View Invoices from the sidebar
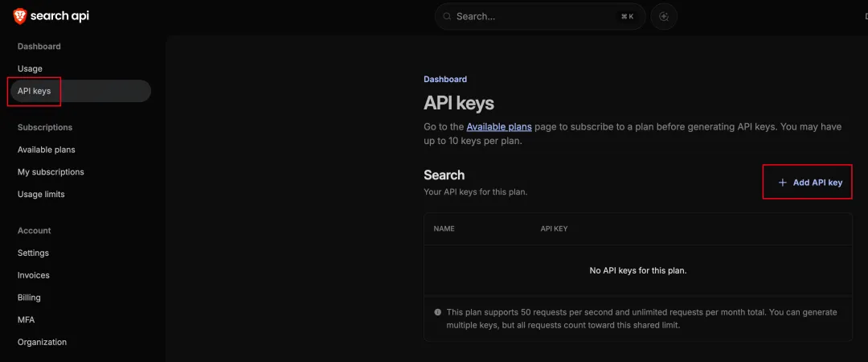 click(34, 275)
